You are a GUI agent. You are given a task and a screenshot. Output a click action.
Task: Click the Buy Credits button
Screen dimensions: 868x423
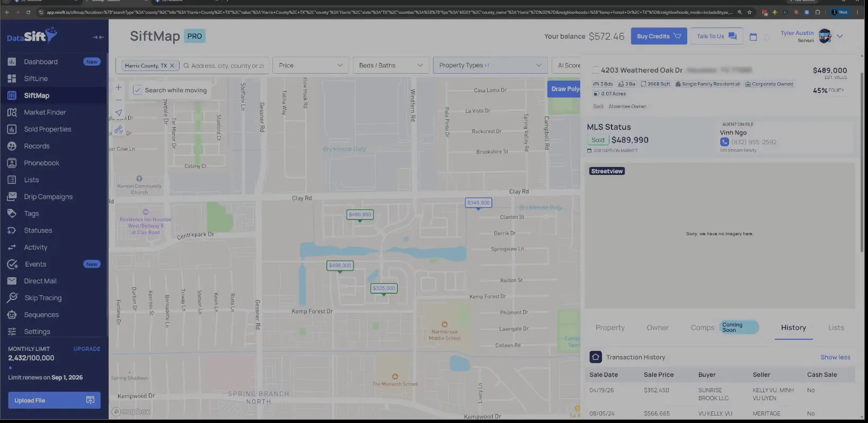click(x=659, y=36)
